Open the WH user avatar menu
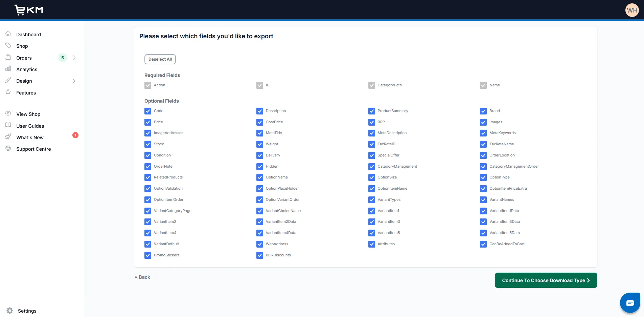 point(632,10)
